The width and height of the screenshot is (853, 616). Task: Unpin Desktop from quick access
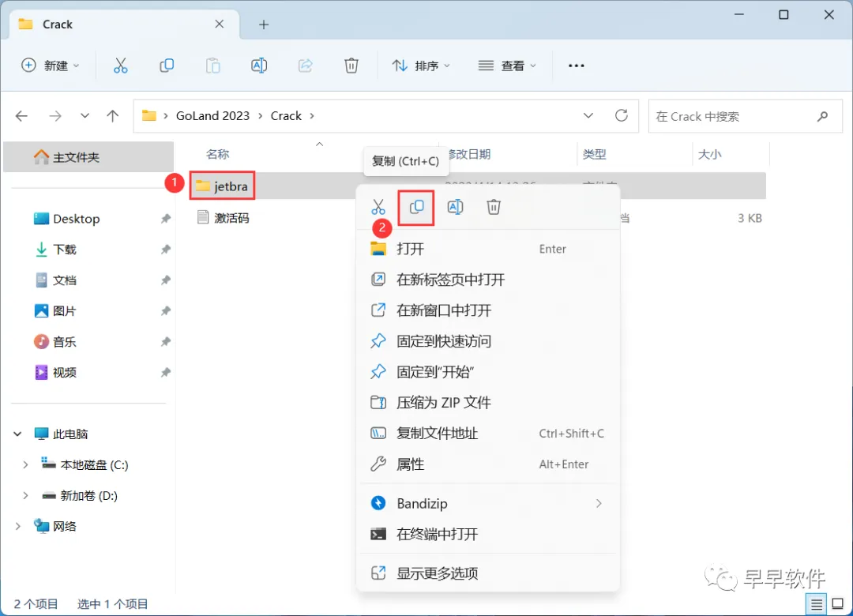click(x=165, y=219)
